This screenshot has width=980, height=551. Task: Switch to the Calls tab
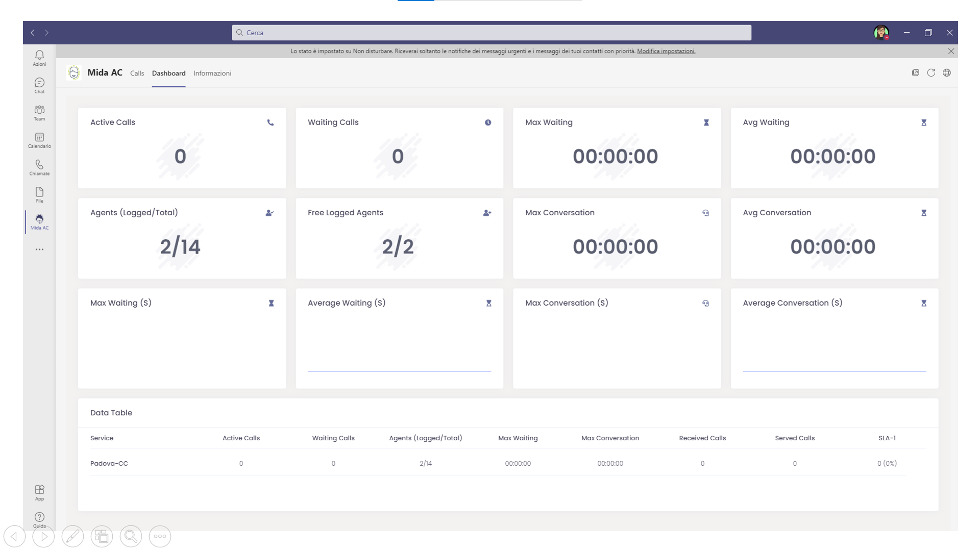tap(137, 73)
